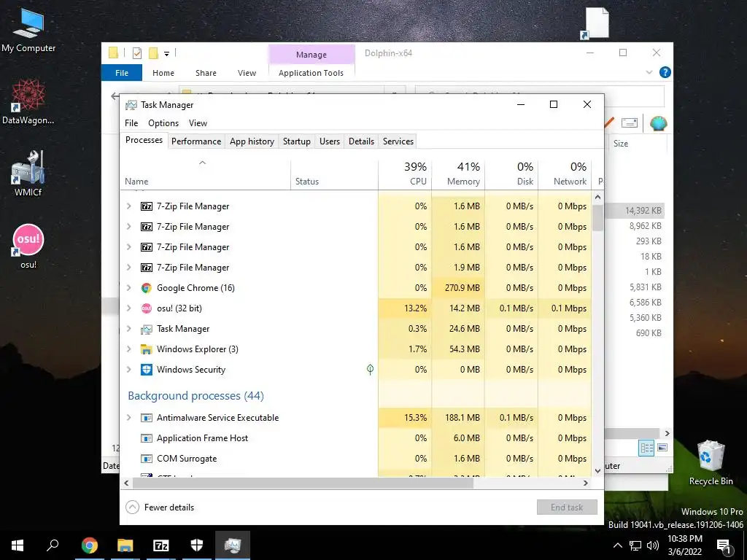The width and height of the screenshot is (747, 560).
Task: Sort processes by the CPU column
Action: point(405,174)
